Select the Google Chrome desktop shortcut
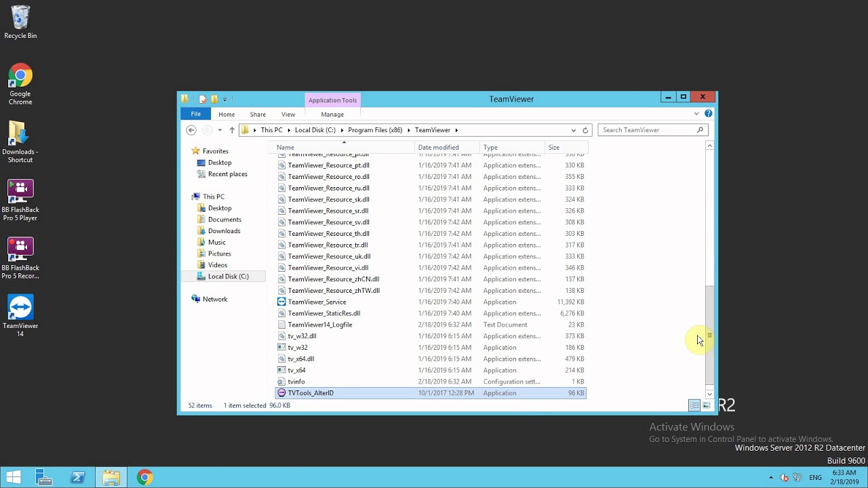The image size is (868, 488). pos(20,84)
